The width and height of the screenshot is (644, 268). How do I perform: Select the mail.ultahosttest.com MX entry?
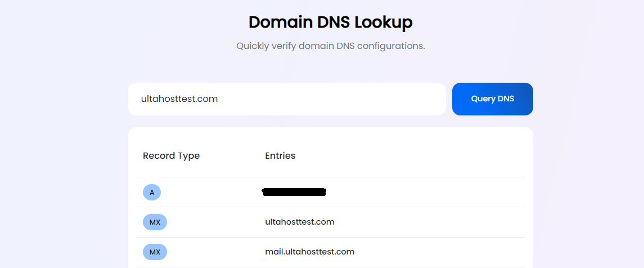[x=309, y=252]
